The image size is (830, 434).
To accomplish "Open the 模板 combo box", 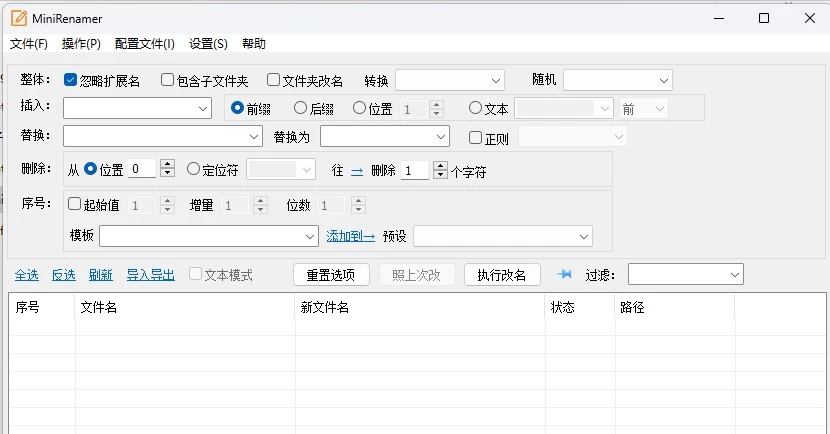I will 209,236.
